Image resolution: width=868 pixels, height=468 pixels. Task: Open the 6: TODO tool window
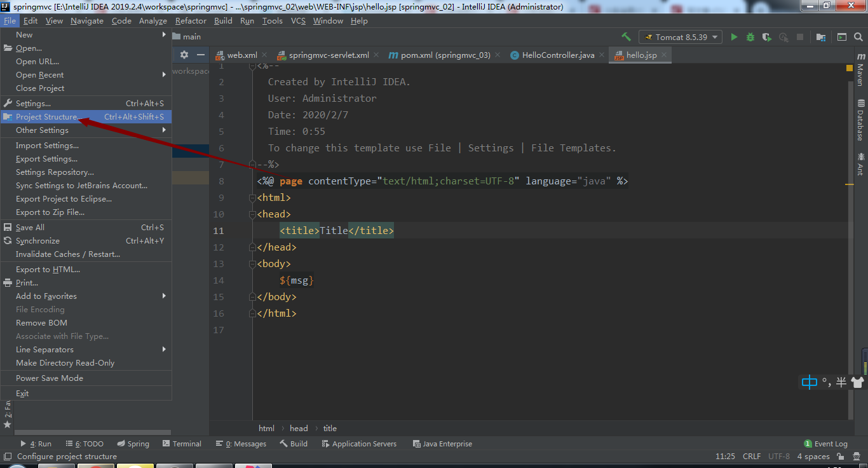tap(84, 444)
